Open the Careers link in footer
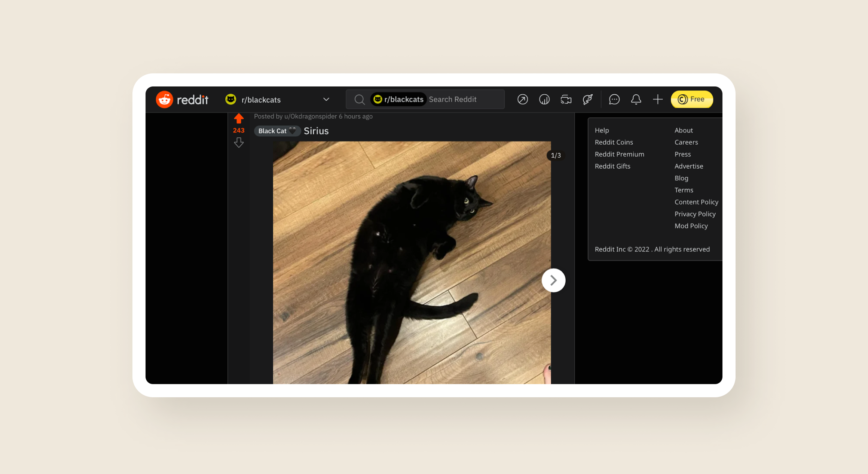This screenshot has width=868, height=474. click(x=686, y=142)
